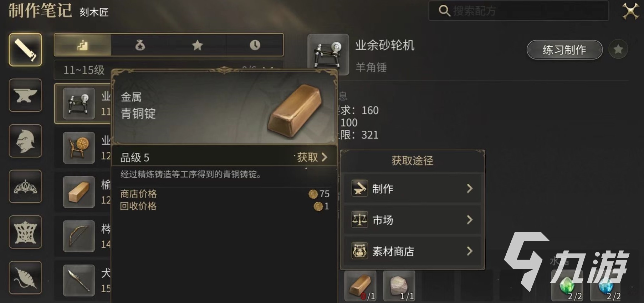644x303 pixels.
Task: Open the blacksmith anvil crafting category
Action: (x=25, y=95)
